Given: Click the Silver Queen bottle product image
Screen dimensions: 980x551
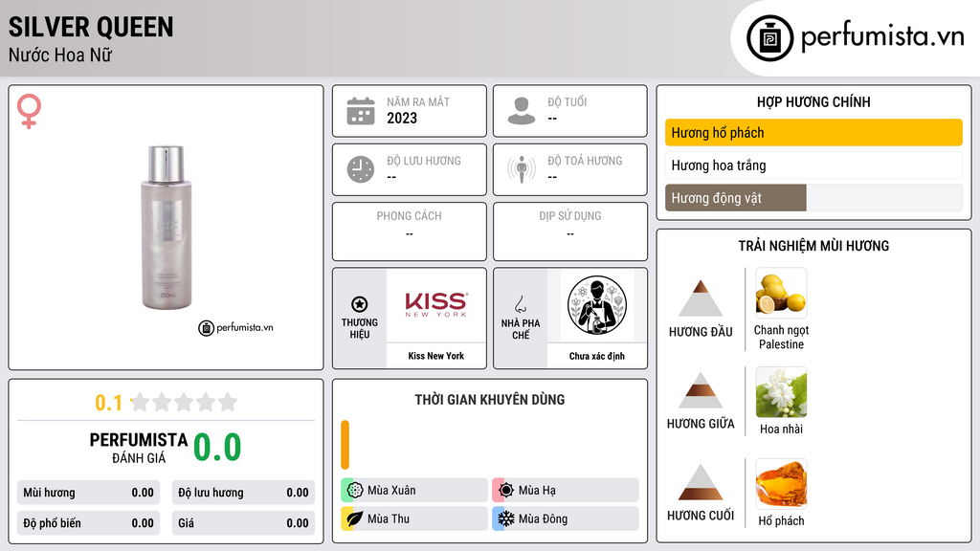Looking at the screenshot, I should [x=167, y=228].
